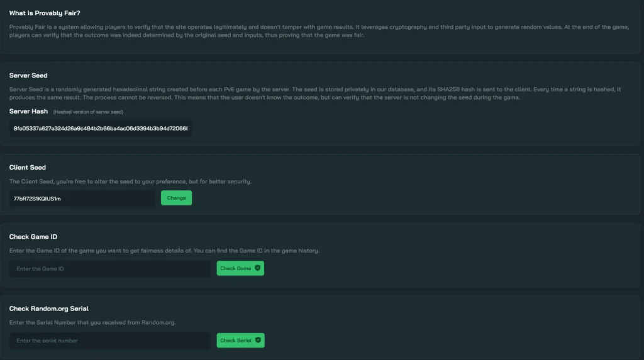Click the shield icon on Check Game
The image size is (644, 360).
tap(257, 268)
